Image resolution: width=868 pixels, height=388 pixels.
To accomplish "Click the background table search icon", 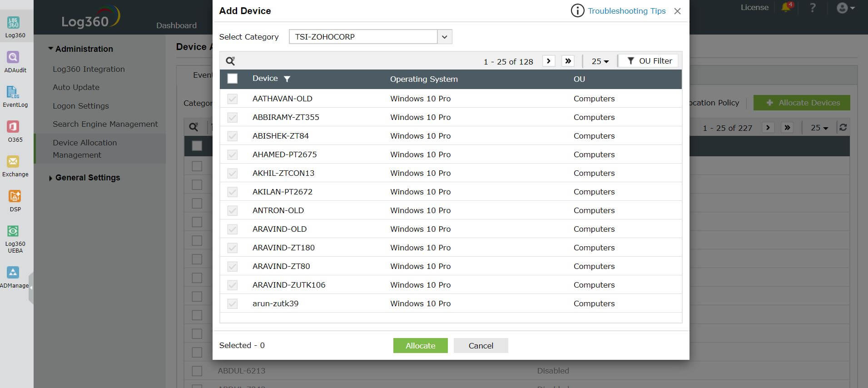I will [193, 127].
